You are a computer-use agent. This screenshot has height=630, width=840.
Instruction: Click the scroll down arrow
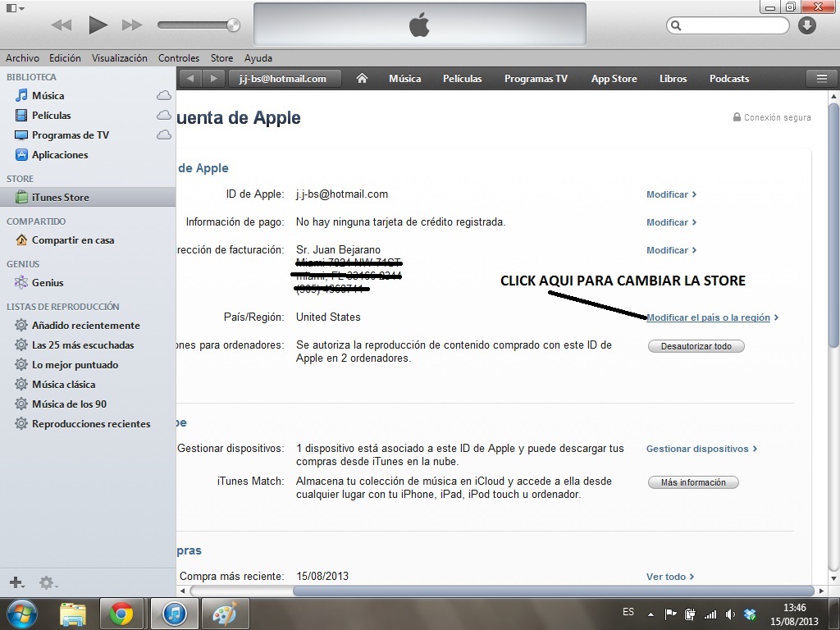tap(833, 578)
